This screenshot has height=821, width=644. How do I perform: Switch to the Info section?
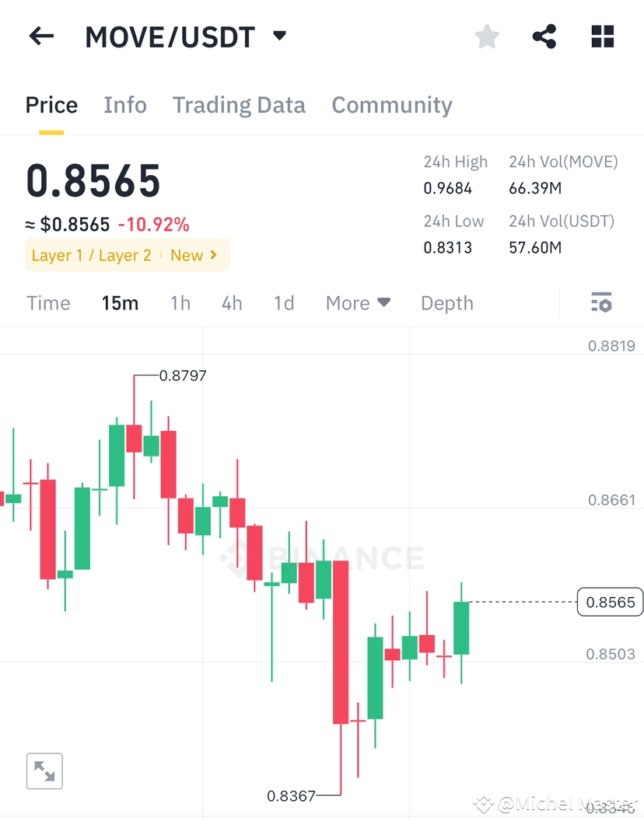[x=125, y=105]
